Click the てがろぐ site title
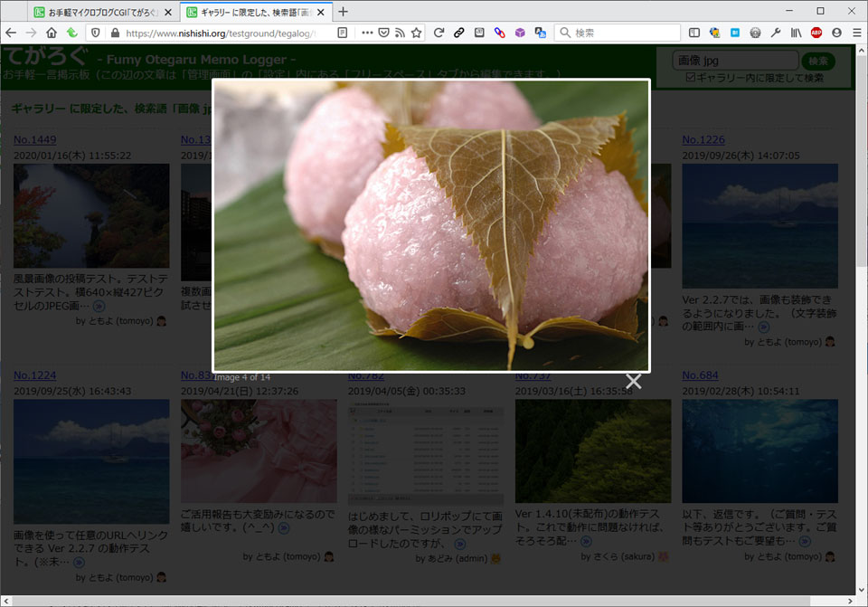Screen dimensions: 868x607 [46, 57]
